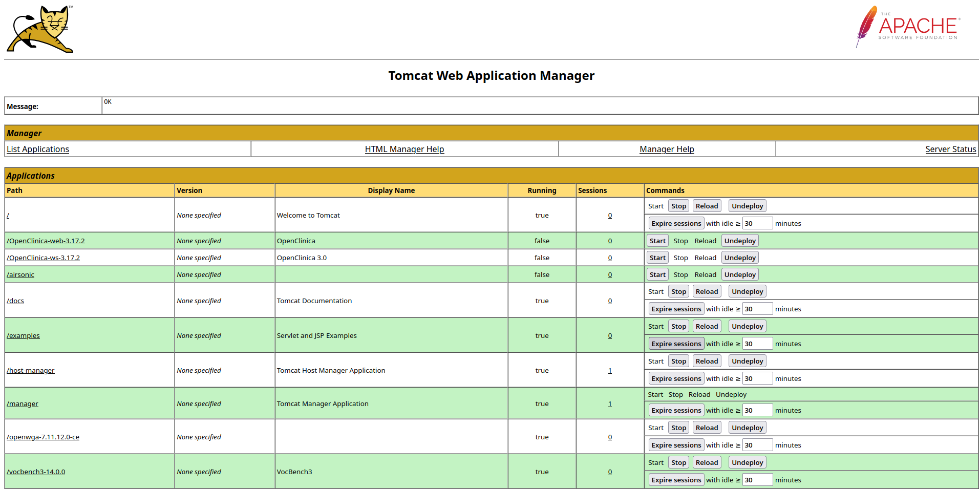Undeploy the OpenClinica-ws-3.17.2 application
Image resolution: width=980 pixels, height=489 pixels.
739,257
